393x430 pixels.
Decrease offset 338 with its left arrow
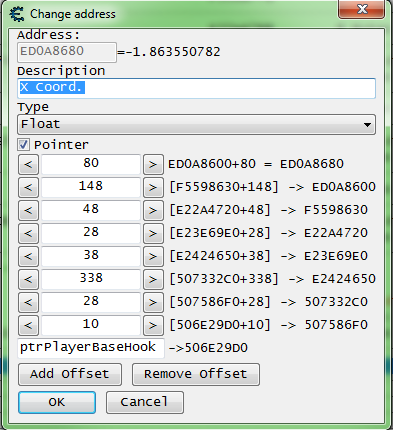[28, 279]
